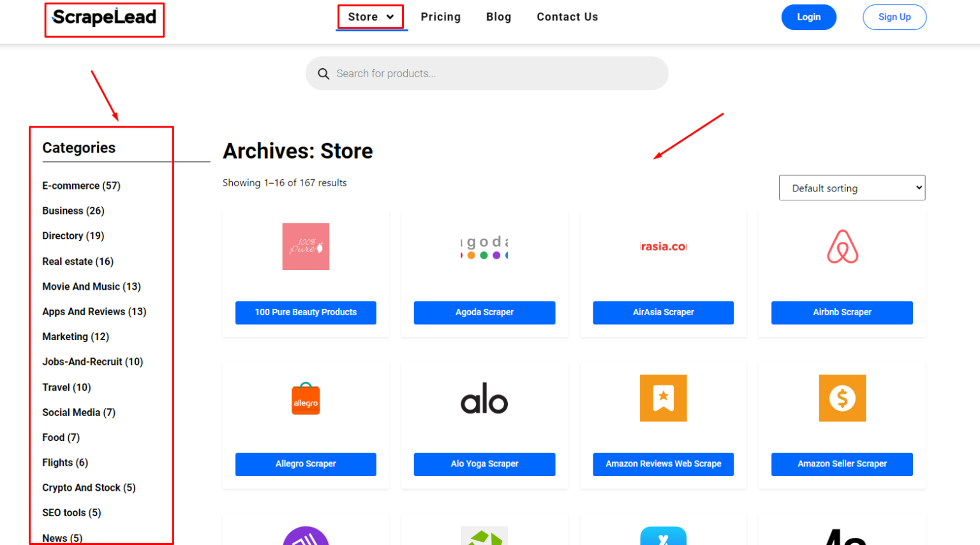The width and height of the screenshot is (980, 545).
Task: Go to the Blog page
Action: (x=498, y=17)
